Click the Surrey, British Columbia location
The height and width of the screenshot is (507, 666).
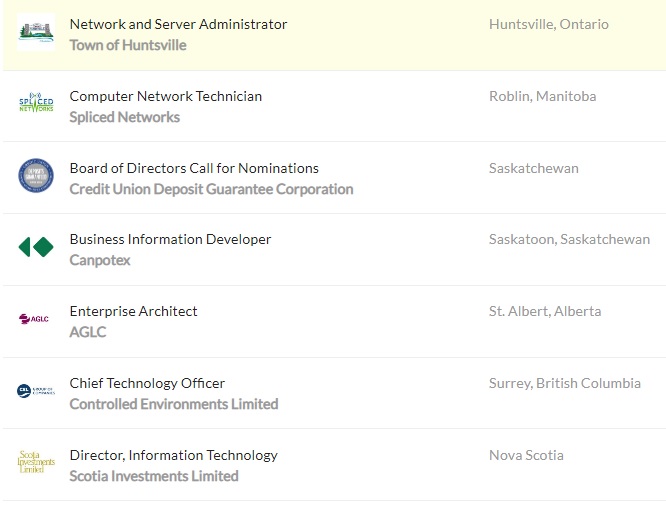point(564,383)
